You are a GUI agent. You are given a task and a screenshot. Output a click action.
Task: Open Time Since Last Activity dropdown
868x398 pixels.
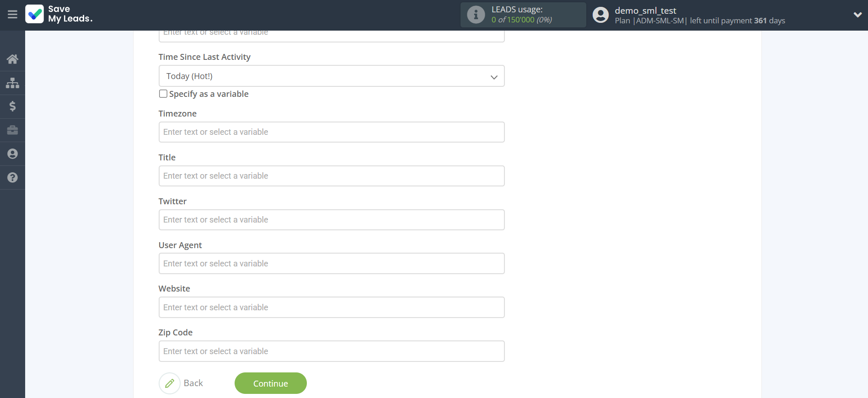coord(331,76)
